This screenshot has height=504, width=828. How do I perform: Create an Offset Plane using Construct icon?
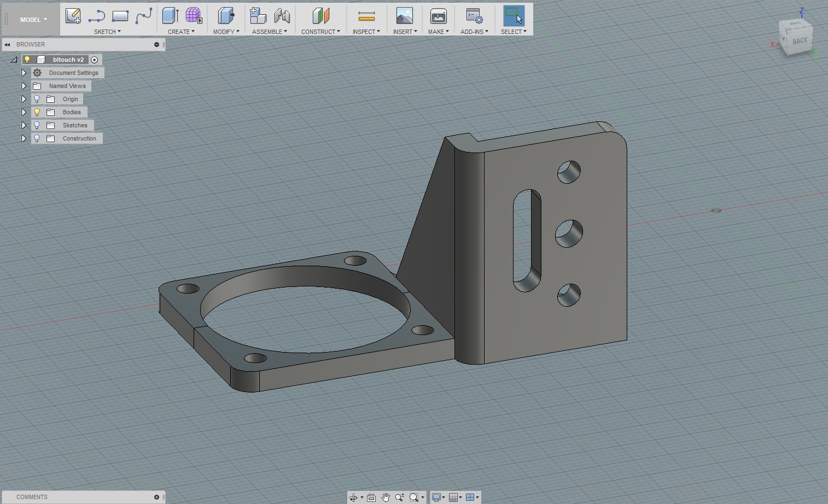coord(320,16)
